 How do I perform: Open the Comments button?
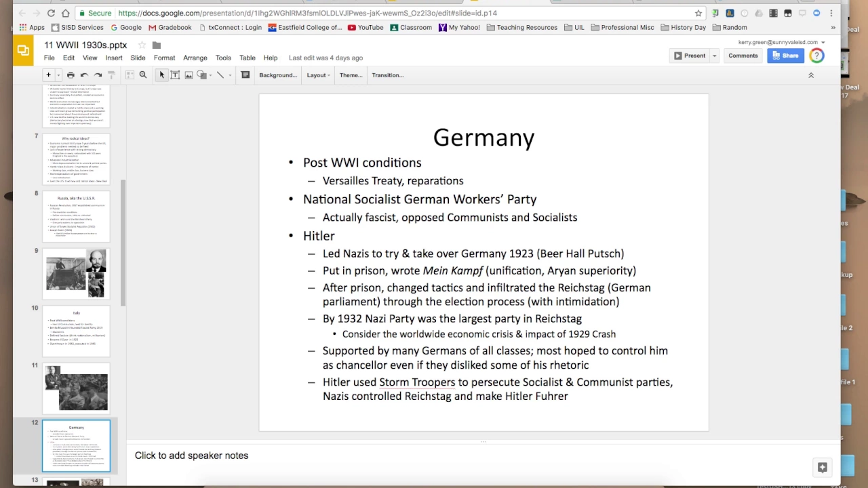coord(743,56)
